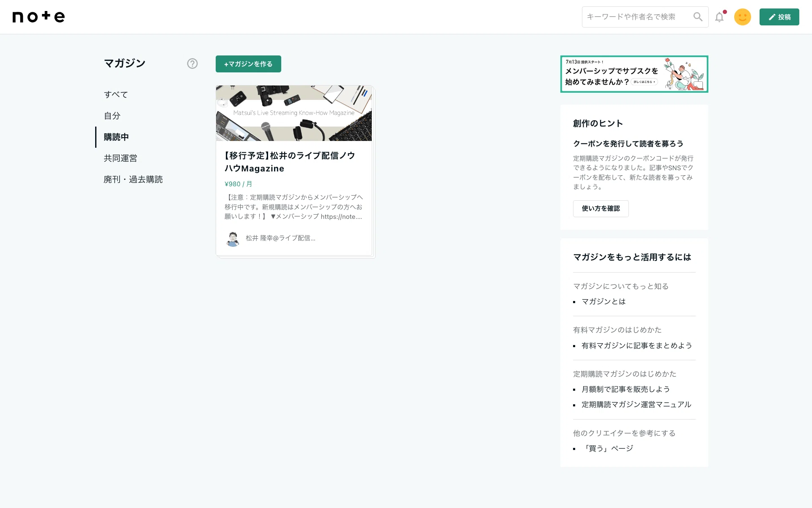Open the 月額制で記事を販売しよう link
The image size is (812, 508).
(625, 389)
